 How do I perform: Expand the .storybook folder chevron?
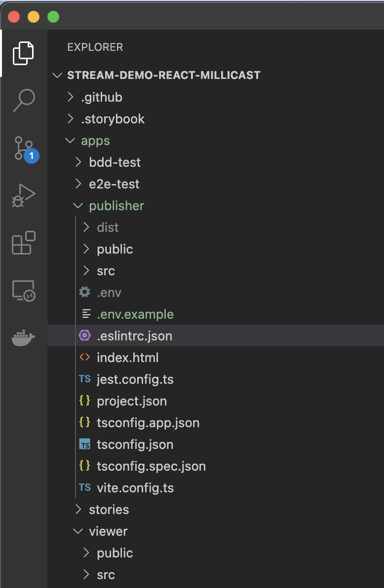click(70, 119)
